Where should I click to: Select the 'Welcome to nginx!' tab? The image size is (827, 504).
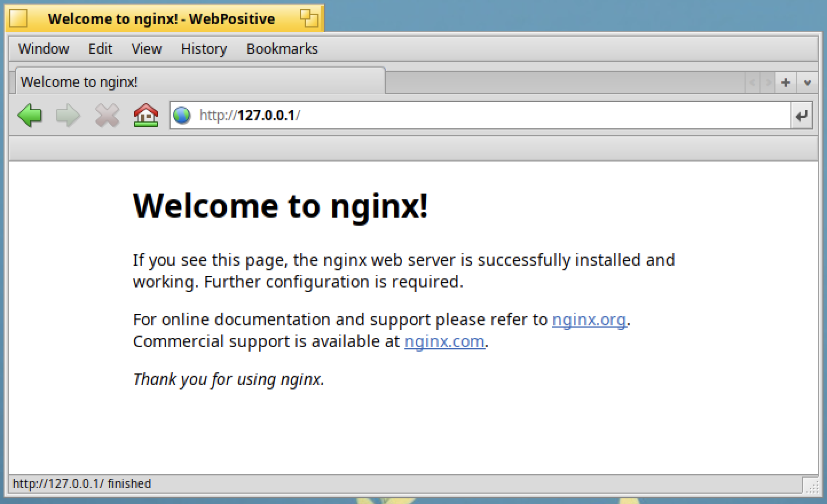click(x=199, y=81)
